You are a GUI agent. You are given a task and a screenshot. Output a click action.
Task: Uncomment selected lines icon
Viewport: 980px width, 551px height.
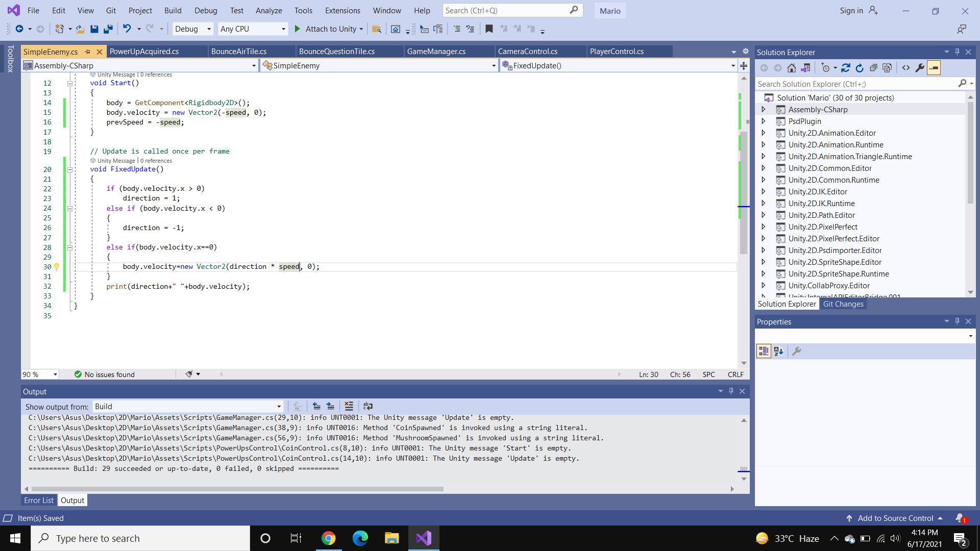tap(470, 29)
